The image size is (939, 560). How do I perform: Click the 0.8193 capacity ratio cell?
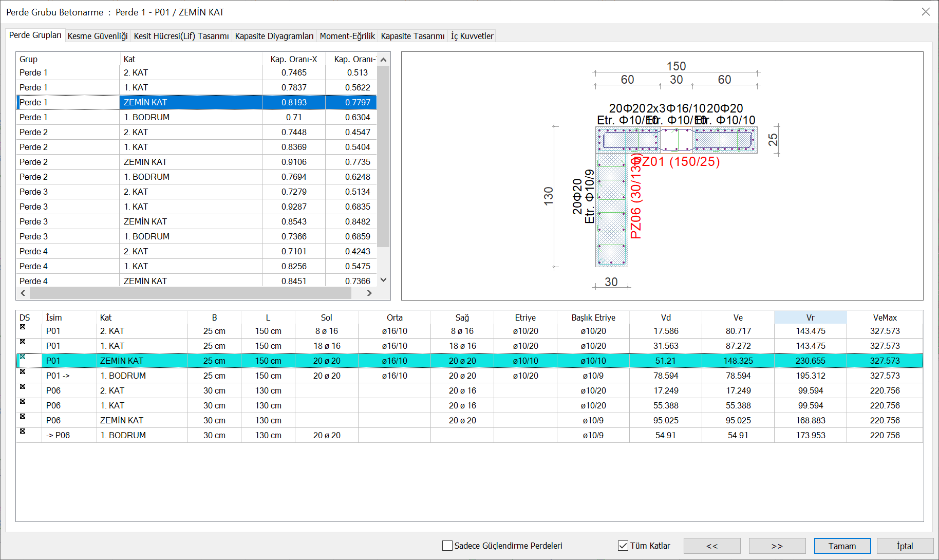click(x=294, y=102)
